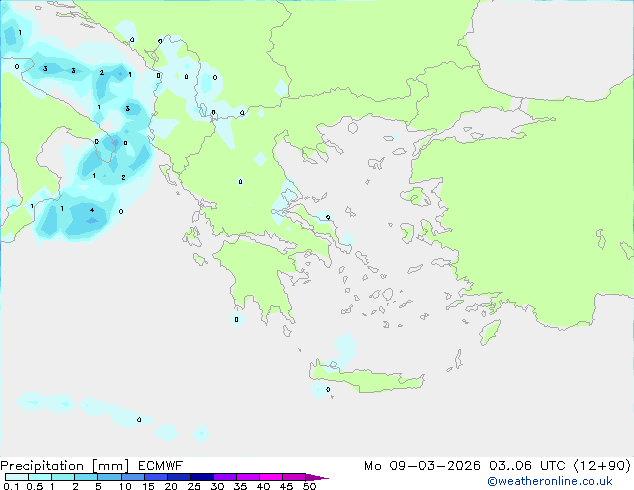Click the legend value '25'
Screen dimensions: 634x490
[x=194, y=486]
